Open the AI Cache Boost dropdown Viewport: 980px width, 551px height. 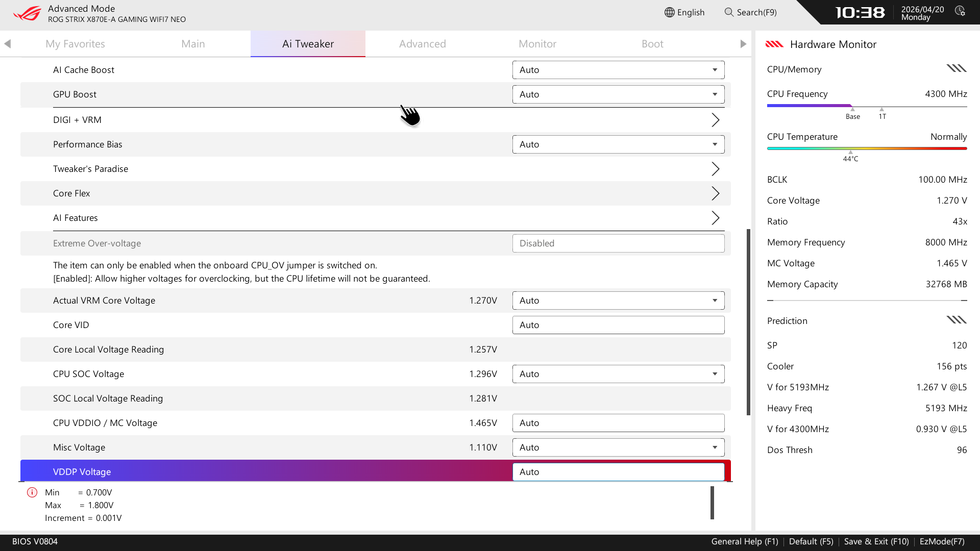click(618, 70)
